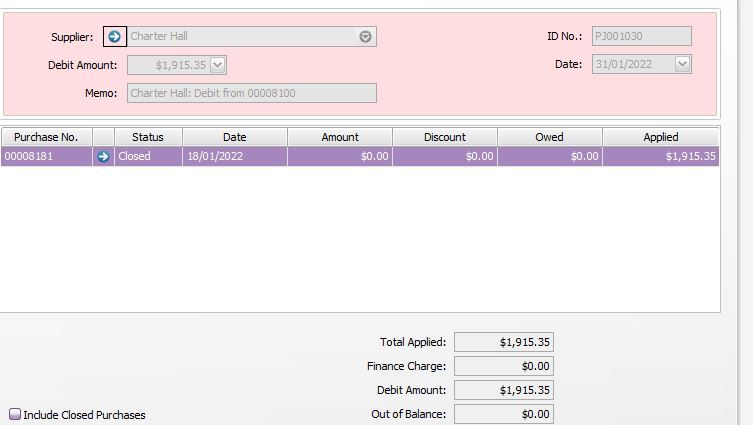Enable Include Closed Purchases checkbox
The image size is (753, 425).
[x=15, y=414]
